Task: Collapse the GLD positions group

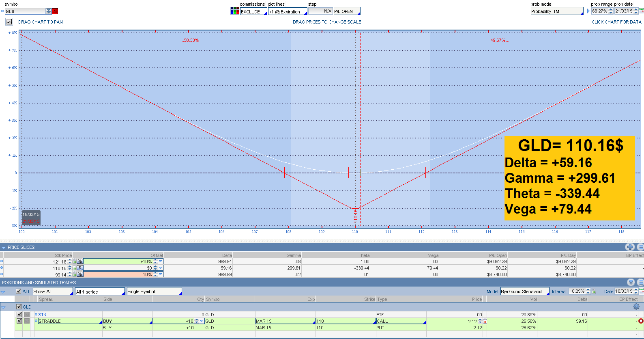Action: [3, 307]
